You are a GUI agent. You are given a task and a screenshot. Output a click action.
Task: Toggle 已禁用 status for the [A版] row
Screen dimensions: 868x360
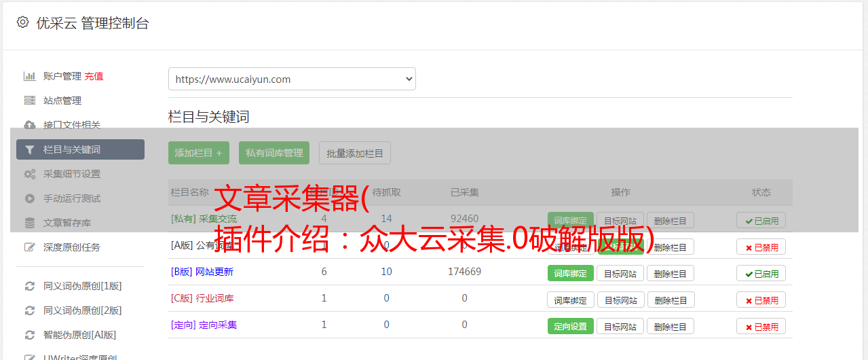coord(761,247)
